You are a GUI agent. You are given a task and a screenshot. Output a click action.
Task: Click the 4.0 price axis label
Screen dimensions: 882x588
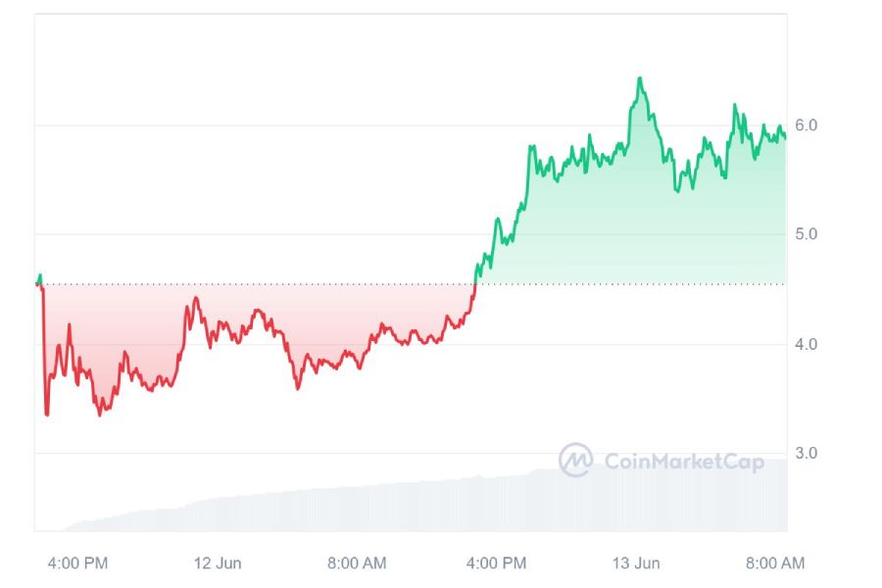tap(806, 344)
